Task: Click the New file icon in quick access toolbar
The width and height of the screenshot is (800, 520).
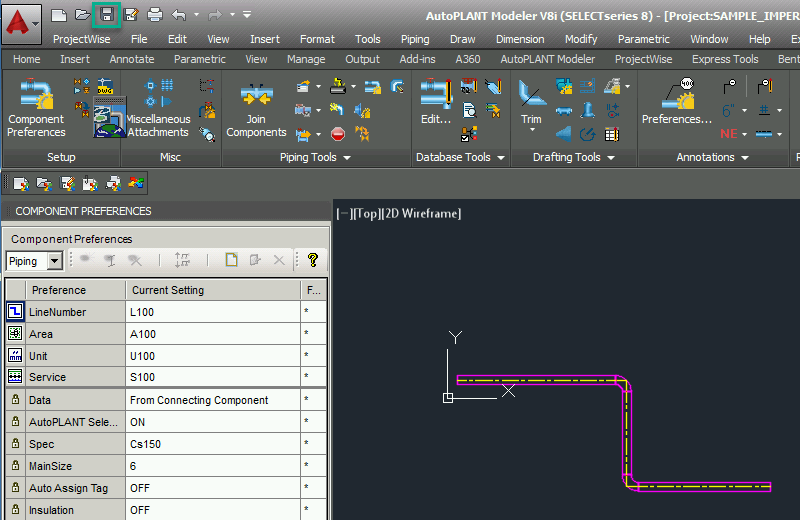Action: [x=59, y=15]
